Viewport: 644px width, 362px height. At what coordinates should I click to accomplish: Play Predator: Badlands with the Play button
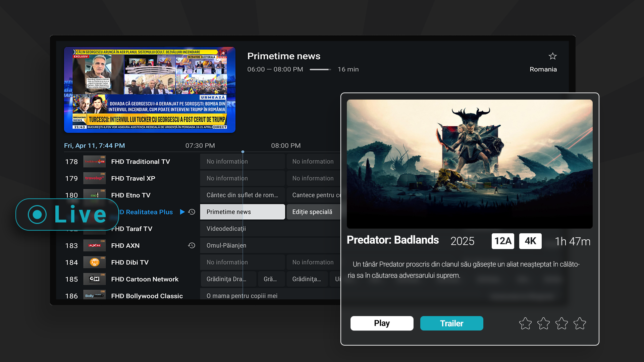pyautogui.click(x=382, y=323)
